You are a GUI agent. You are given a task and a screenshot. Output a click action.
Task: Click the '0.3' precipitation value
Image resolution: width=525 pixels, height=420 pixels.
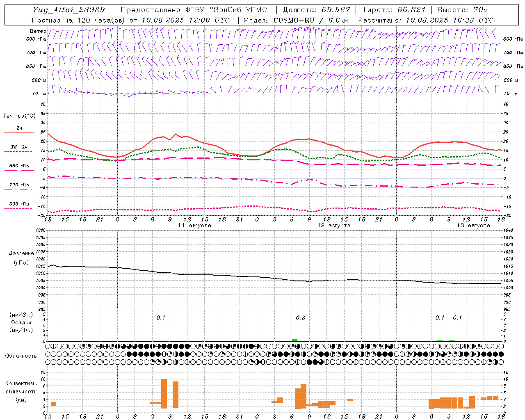(300, 317)
